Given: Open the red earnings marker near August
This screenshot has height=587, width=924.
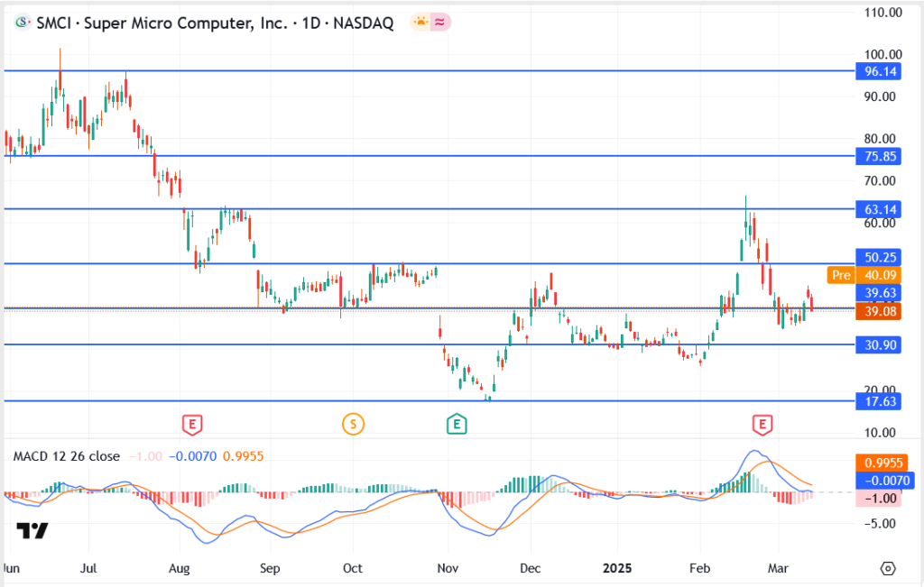Looking at the screenshot, I should pyautogui.click(x=190, y=423).
